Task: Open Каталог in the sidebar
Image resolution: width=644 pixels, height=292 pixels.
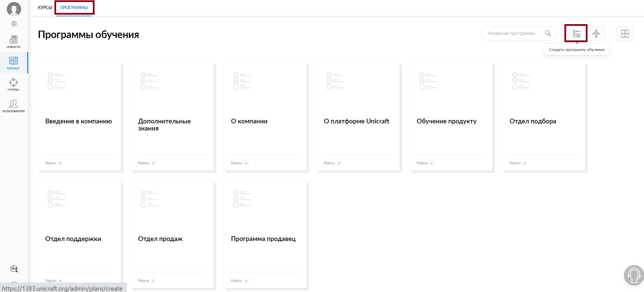Action: [x=14, y=63]
